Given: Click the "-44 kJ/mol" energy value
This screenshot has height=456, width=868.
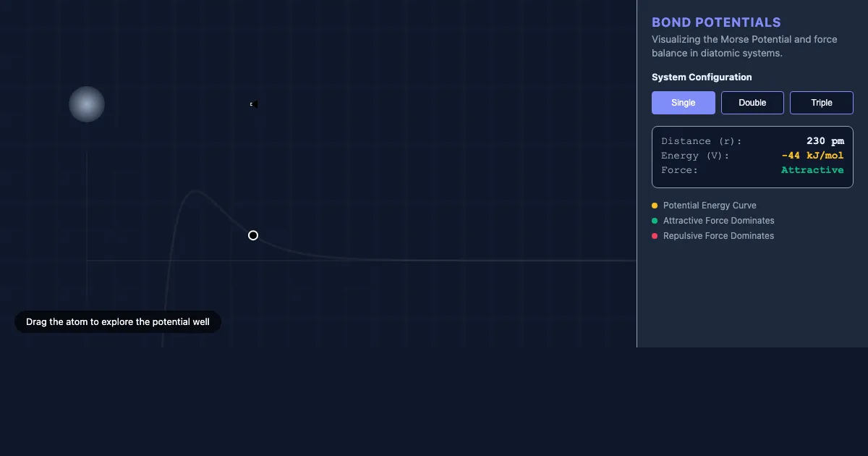Looking at the screenshot, I should 813,156.
